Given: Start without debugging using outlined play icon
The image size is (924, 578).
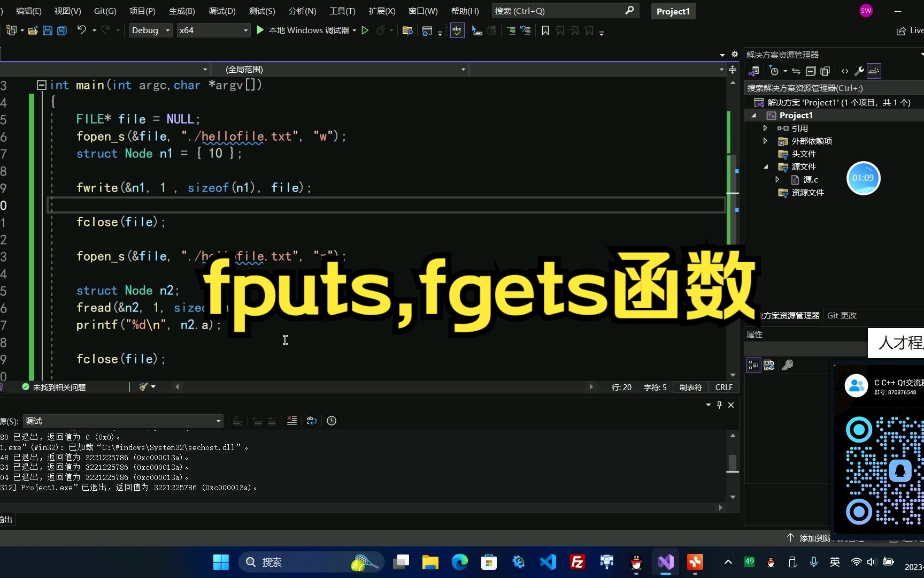Looking at the screenshot, I should 365,31.
